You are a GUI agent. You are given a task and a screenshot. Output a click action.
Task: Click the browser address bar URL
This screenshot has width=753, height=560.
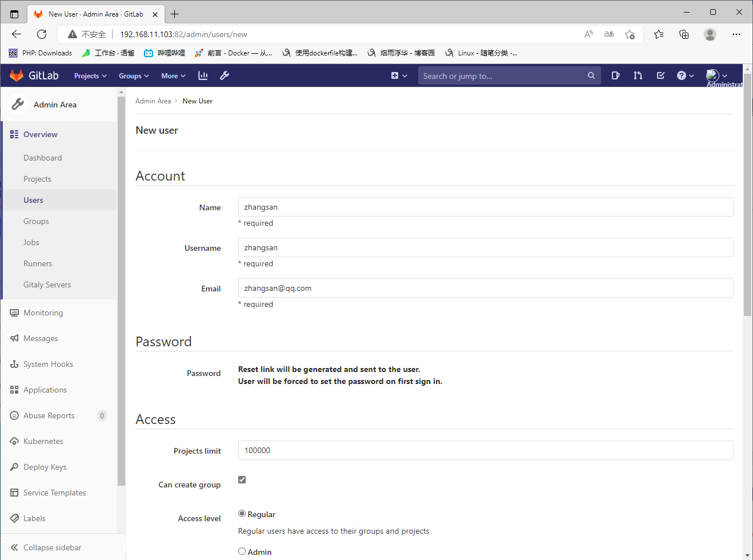pyautogui.click(x=183, y=34)
